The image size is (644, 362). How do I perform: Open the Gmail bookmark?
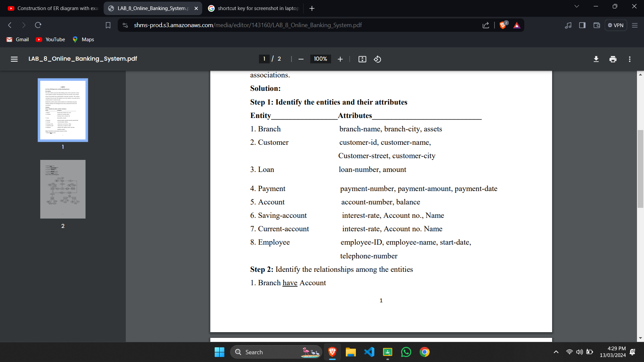18,40
